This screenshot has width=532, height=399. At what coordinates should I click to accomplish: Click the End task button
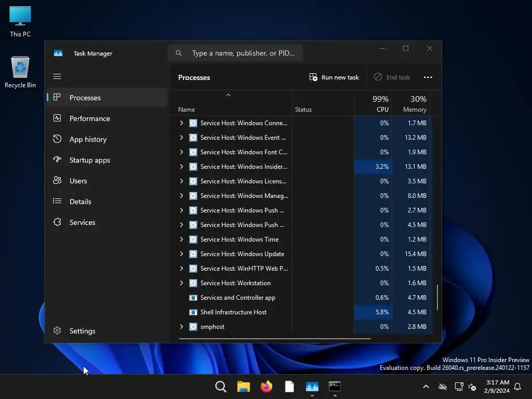(x=392, y=77)
